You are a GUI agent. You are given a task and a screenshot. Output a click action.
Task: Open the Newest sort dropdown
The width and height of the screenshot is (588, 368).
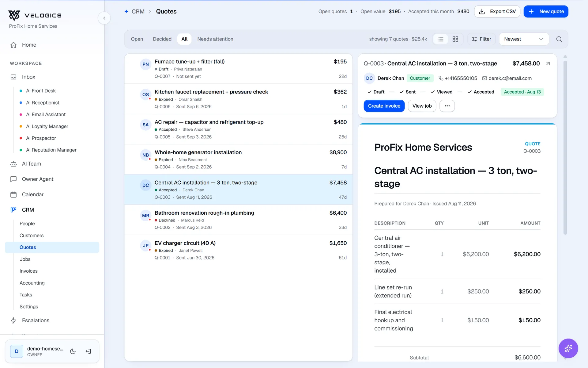click(x=524, y=39)
